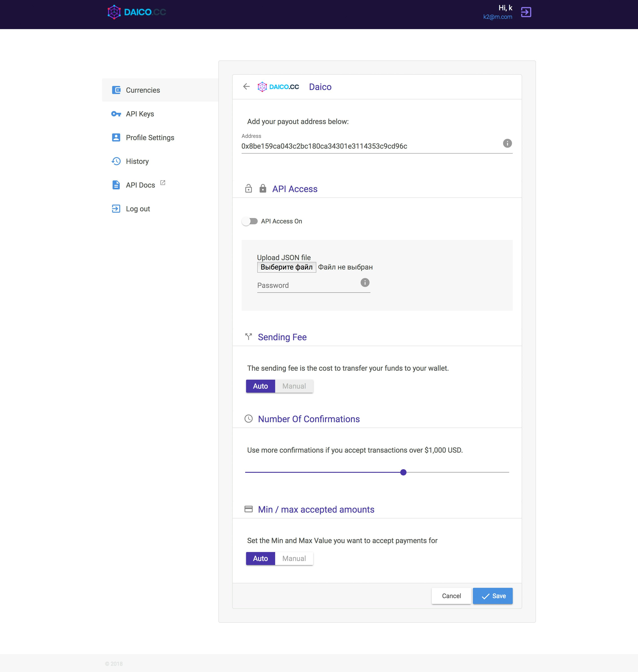Open Profile Settings in the sidebar

tap(150, 137)
